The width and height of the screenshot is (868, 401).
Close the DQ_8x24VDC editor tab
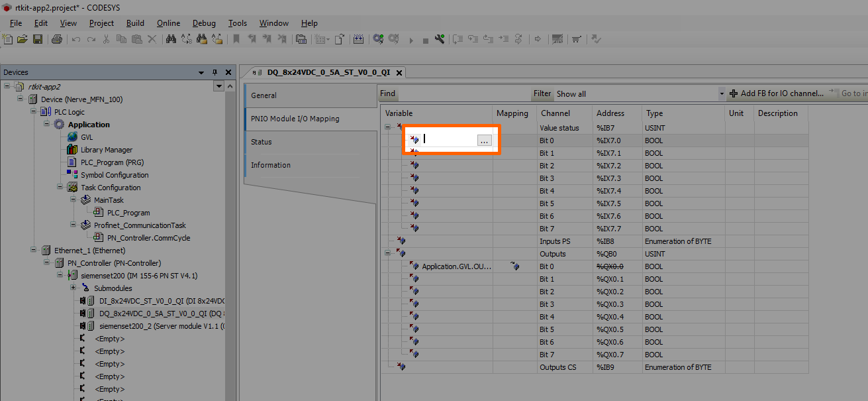(399, 72)
